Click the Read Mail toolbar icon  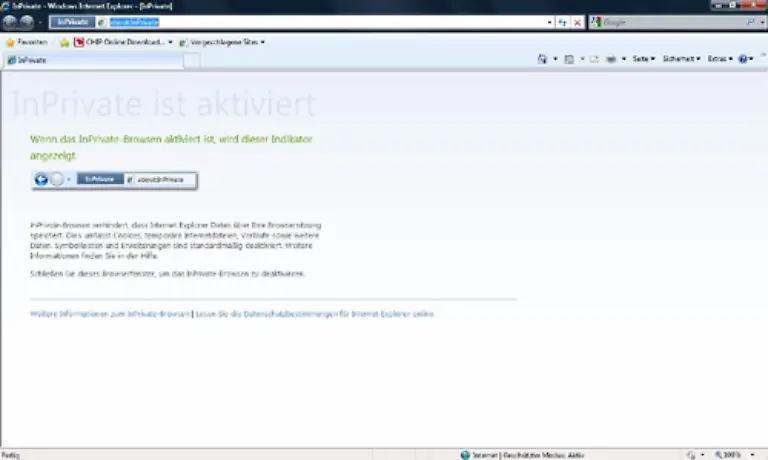pyautogui.click(x=594, y=59)
